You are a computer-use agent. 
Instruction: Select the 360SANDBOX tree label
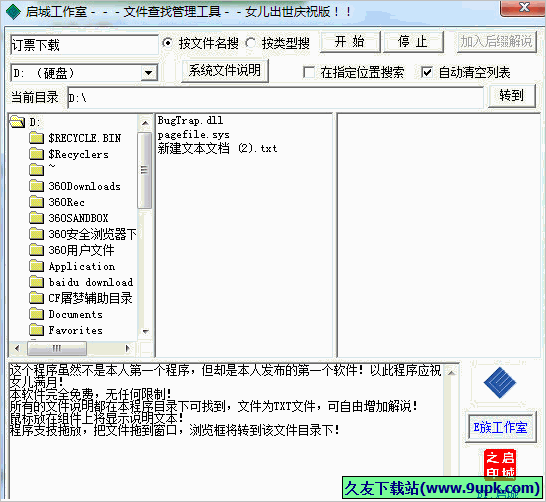click(78, 218)
